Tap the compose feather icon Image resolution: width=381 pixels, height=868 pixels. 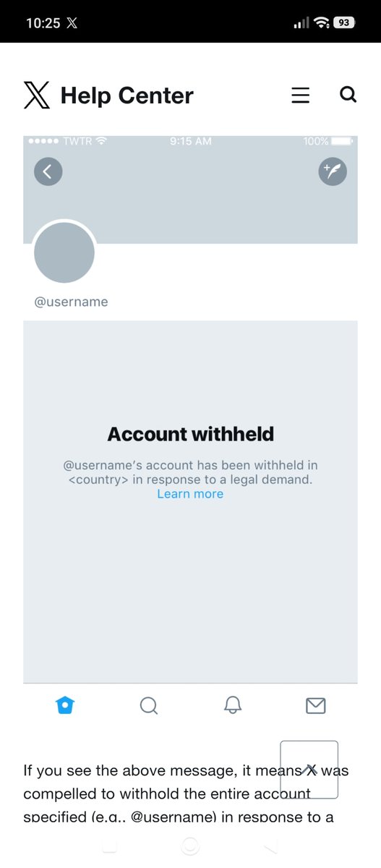[333, 171]
